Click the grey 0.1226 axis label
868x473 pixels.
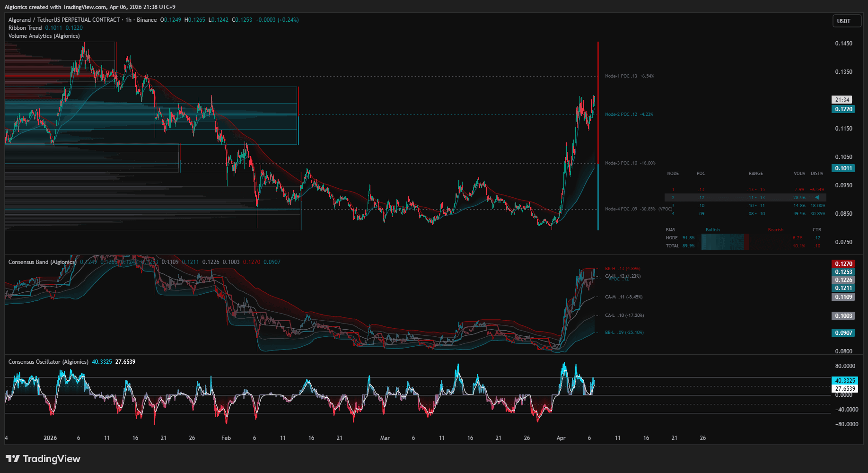pos(843,280)
